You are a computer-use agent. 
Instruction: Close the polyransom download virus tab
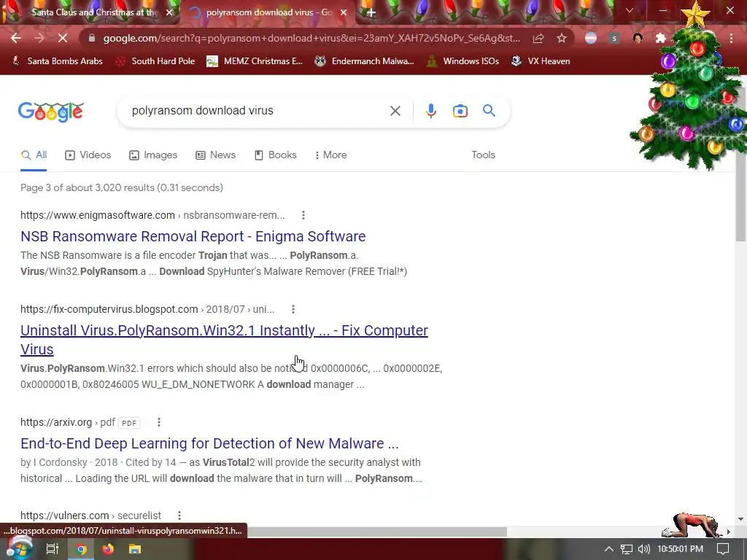[344, 12]
